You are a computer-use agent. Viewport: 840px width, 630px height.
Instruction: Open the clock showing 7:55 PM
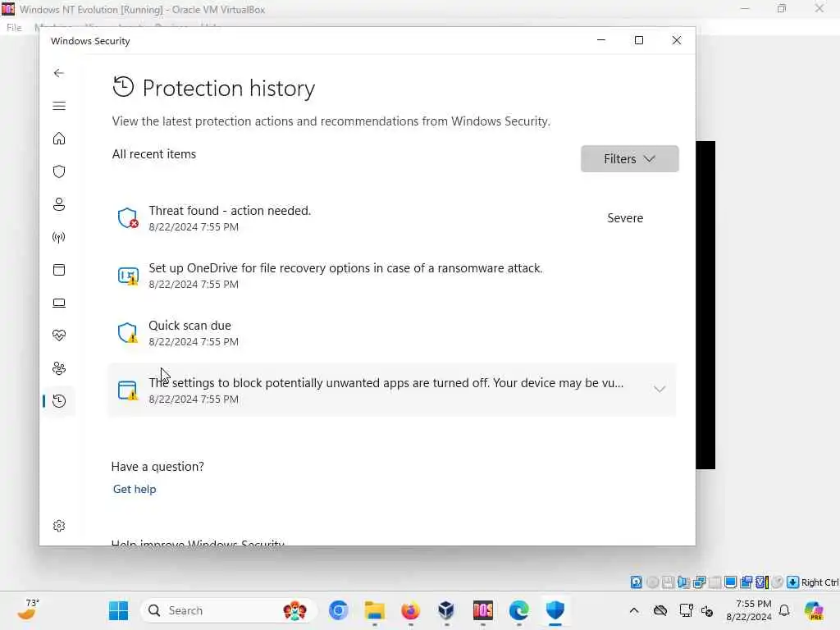point(749,610)
